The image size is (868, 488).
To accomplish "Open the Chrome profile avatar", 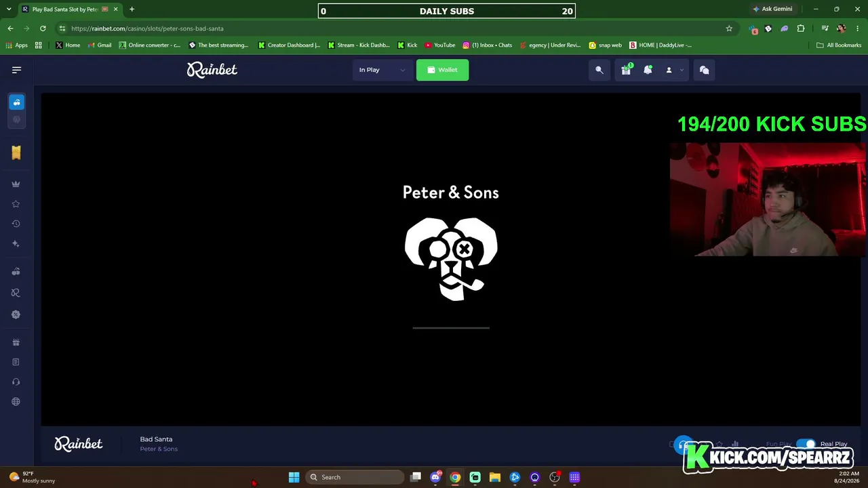I will pyautogui.click(x=841, y=28).
